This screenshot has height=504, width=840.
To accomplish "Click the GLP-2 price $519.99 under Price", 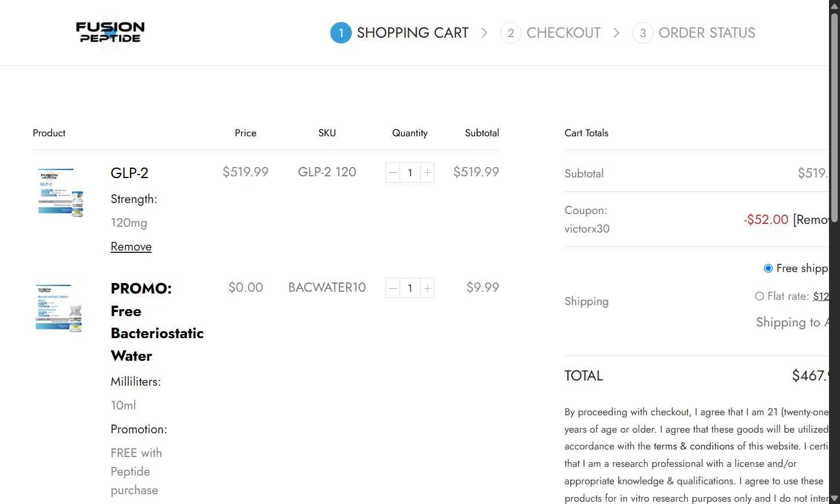I will 246,172.
